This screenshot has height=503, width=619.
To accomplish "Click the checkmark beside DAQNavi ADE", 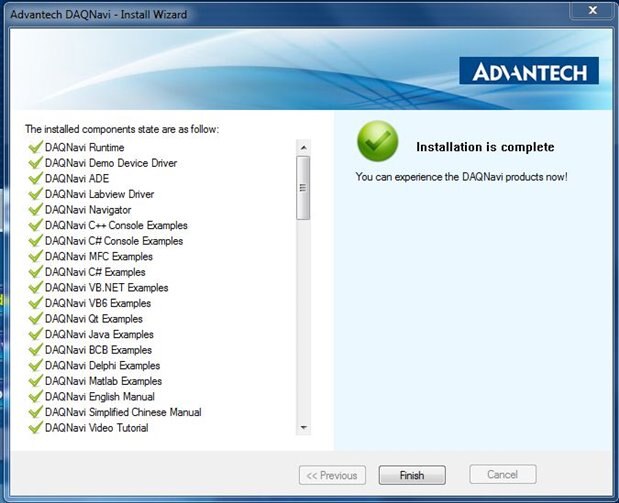I will coord(35,178).
